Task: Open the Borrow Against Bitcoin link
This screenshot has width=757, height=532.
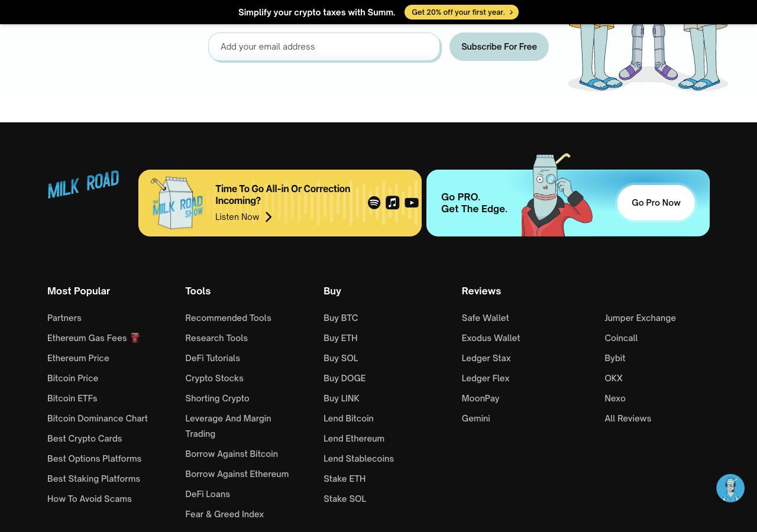Action: click(x=231, y=454)
